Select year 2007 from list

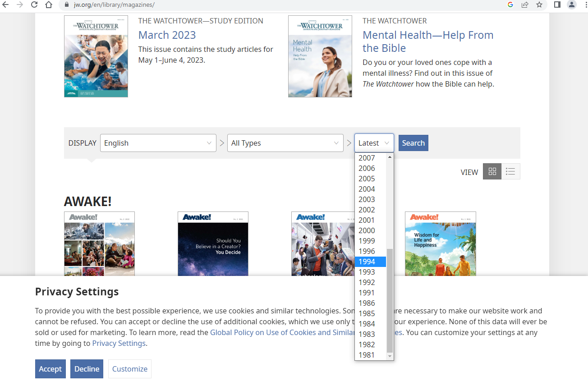[x=370, y=158]
